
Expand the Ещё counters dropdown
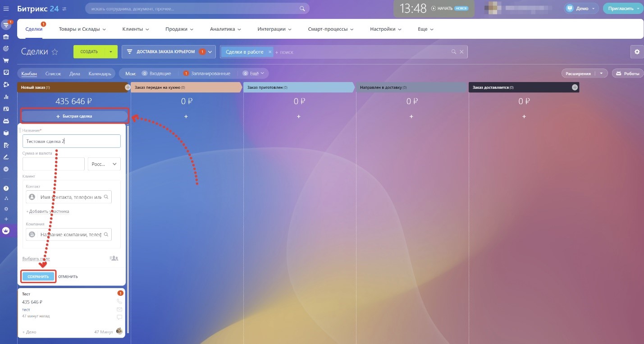[256, 73]
